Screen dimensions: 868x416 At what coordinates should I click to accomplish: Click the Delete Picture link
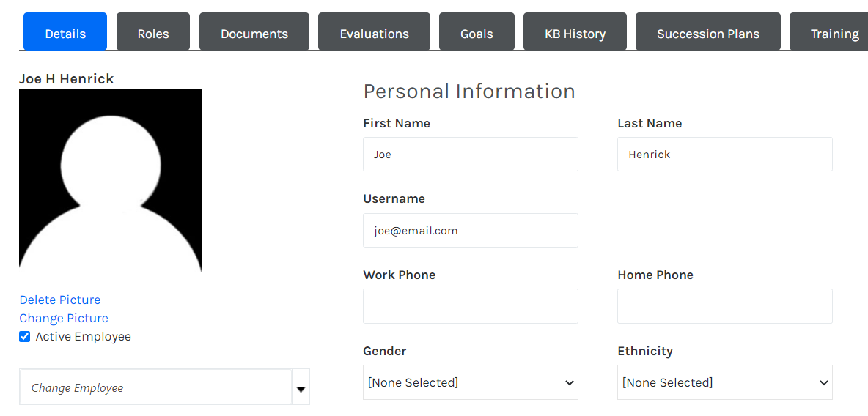[60, 300]
